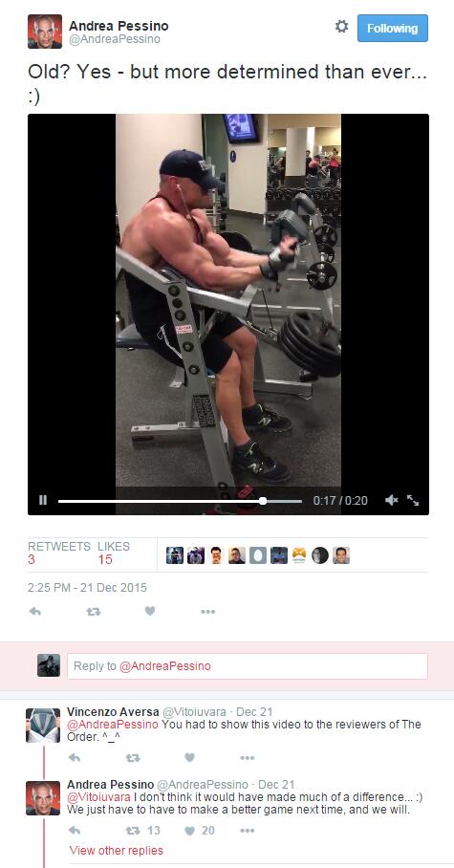Screen dimensions: 454x868
Task: Open the video in fullscreen
Action: [x=413, y=500]
